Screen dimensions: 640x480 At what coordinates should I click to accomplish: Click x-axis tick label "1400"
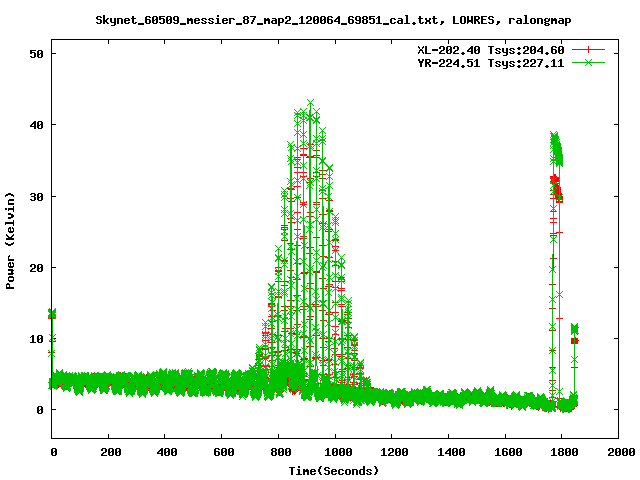[451, 452]
